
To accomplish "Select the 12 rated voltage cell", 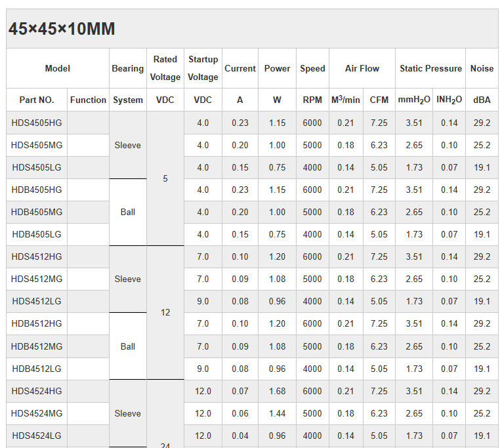I will (165, 312).
